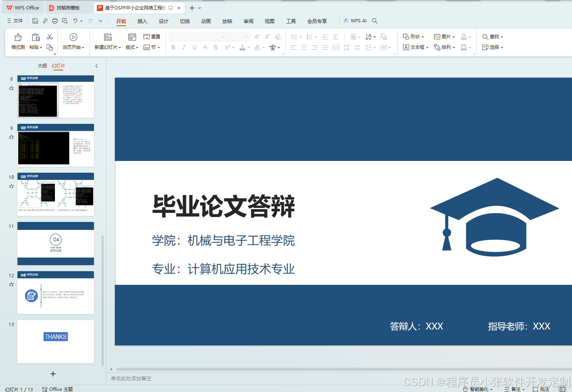Select the Format Painter (格式刷) tool
Image resolution: width=572 pixels, height=392 pixels.
tap(17, 41)
